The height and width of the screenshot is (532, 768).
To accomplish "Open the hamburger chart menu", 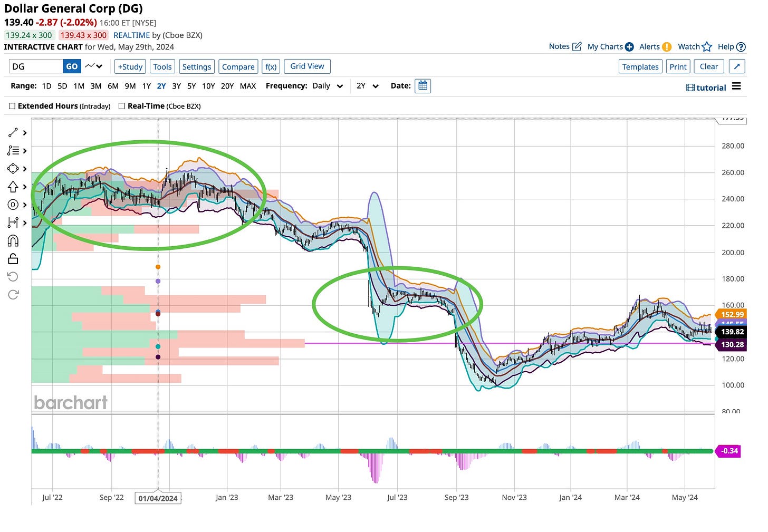I will pyautogui.click(x=736, y=86).
